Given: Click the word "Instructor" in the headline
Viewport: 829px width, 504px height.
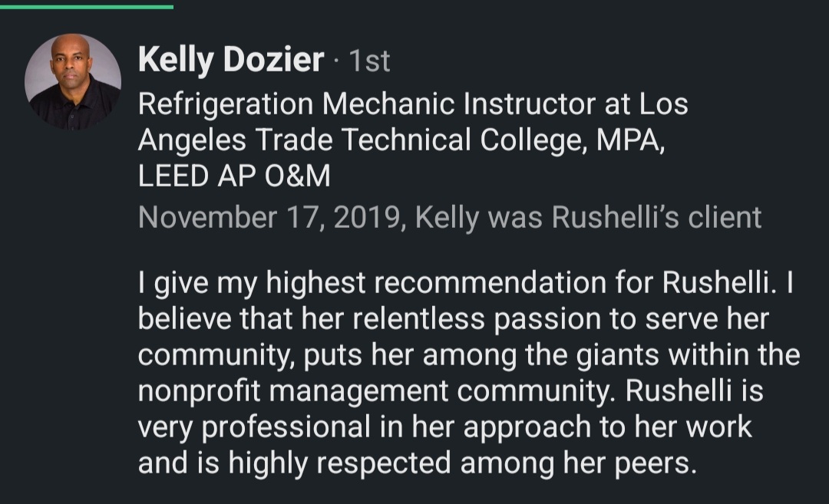Looking at the screenshot, I should tap(529, 104).
